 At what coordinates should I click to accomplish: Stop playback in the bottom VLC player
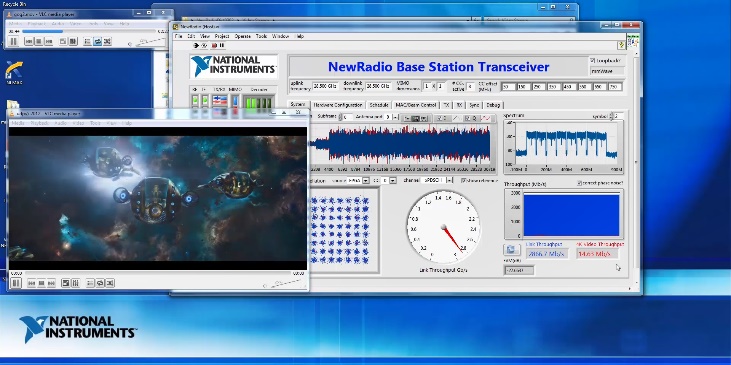(x=41, y=283)
